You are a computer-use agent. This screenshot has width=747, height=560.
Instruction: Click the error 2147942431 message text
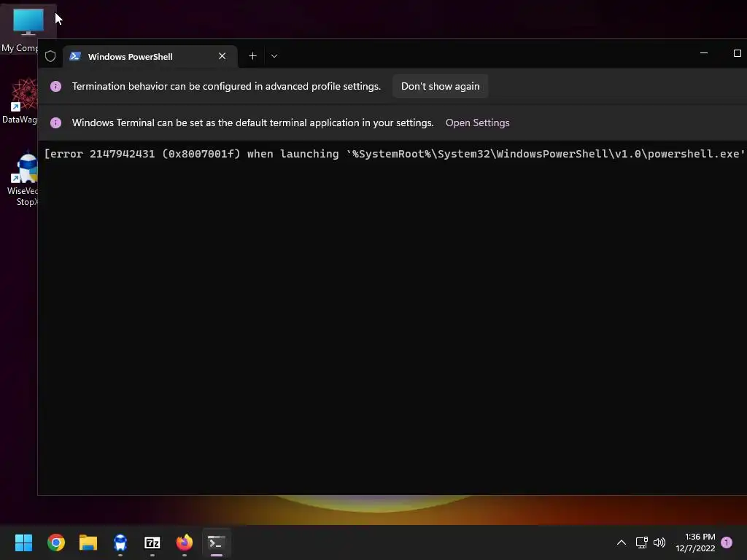[x=395, y=154]
